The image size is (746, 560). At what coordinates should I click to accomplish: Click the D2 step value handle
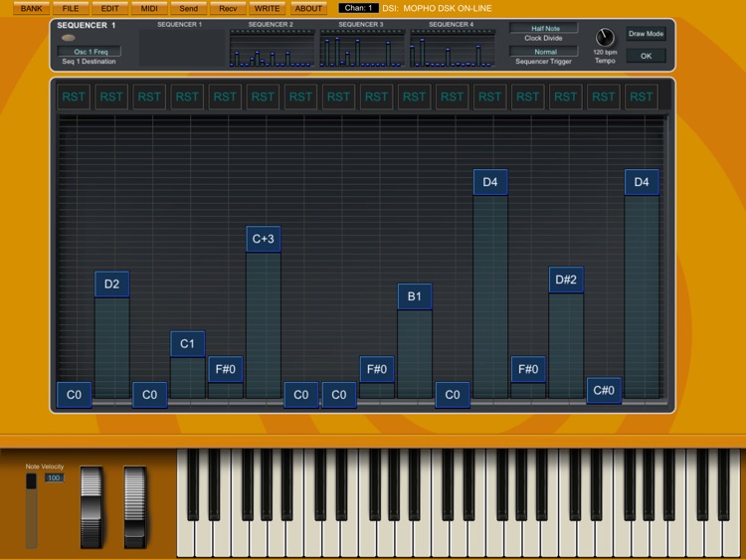tap(111, 284)
